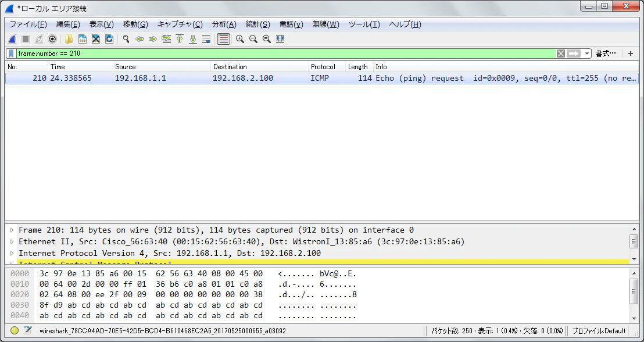Restart the current capture
Screen dimensions: 644x342
[38, 39]
